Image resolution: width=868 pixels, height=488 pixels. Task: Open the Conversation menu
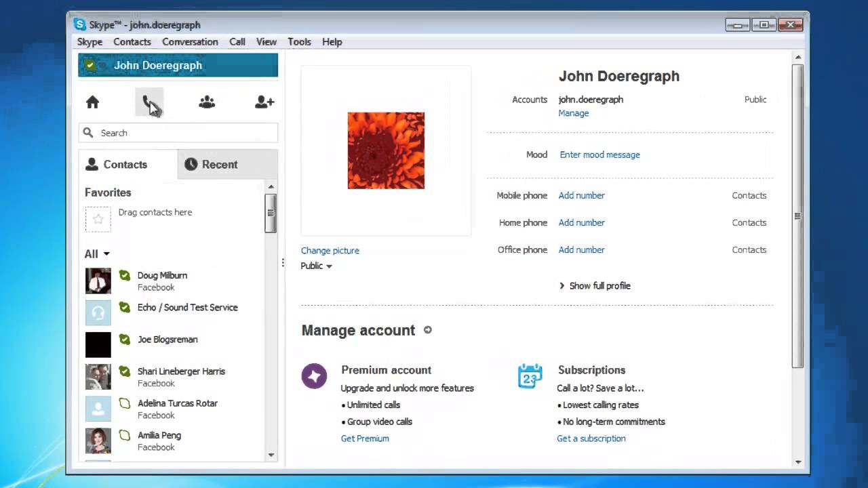190,42
